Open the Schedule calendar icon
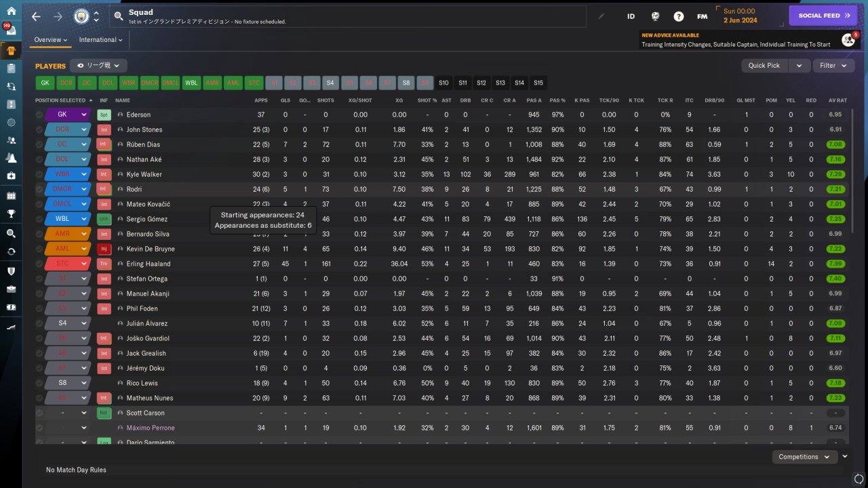The width and height of the screenshot is (868, 488). [11, 196]
